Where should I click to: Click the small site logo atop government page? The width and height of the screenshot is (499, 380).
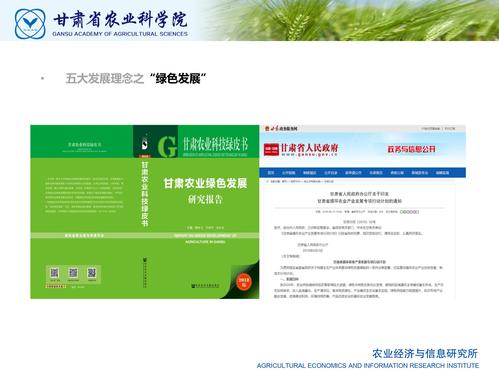click(x=281, y=129)
